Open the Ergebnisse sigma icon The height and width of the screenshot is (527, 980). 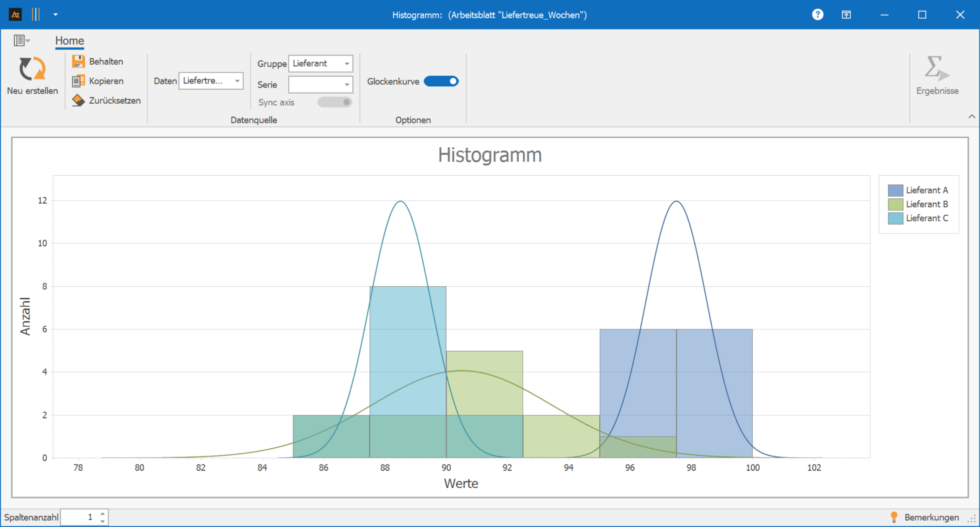click(x=936, y=69)
